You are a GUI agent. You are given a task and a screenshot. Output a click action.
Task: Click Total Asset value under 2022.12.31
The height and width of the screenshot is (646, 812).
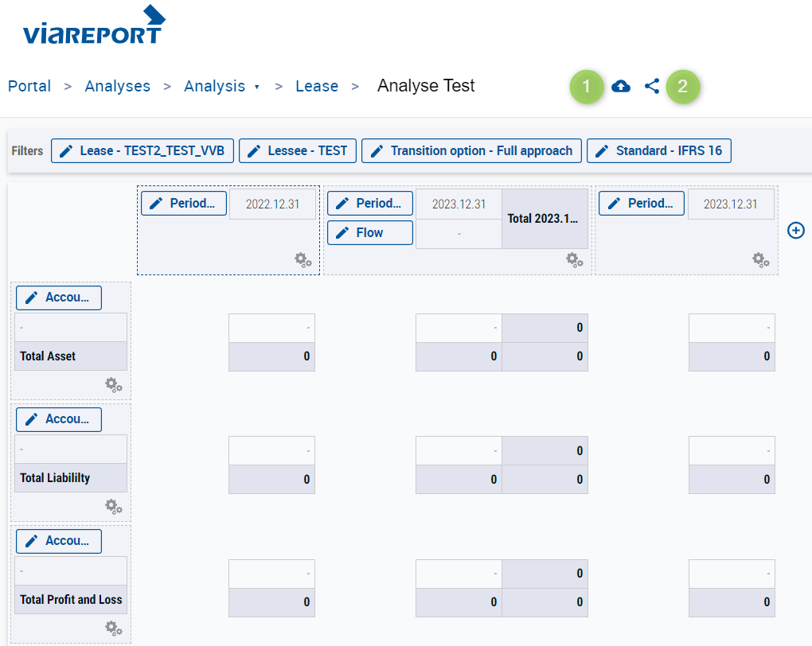click(x=272, y=356)
